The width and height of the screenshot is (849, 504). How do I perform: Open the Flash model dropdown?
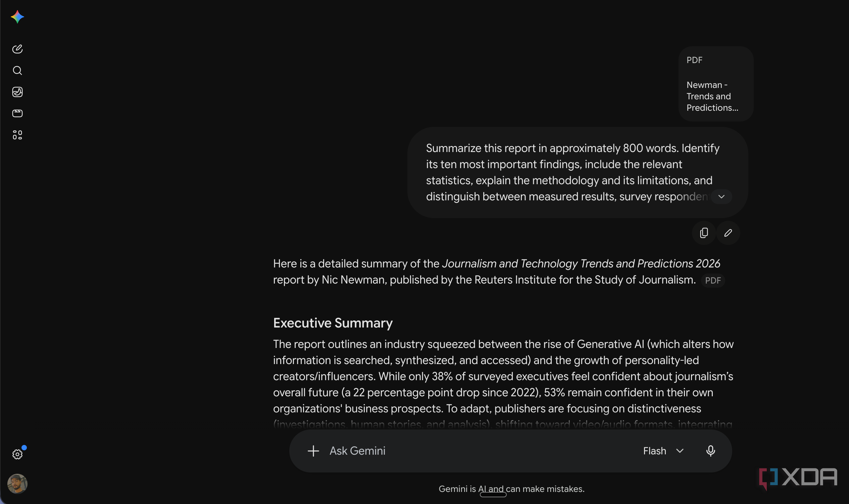(663, 451)
